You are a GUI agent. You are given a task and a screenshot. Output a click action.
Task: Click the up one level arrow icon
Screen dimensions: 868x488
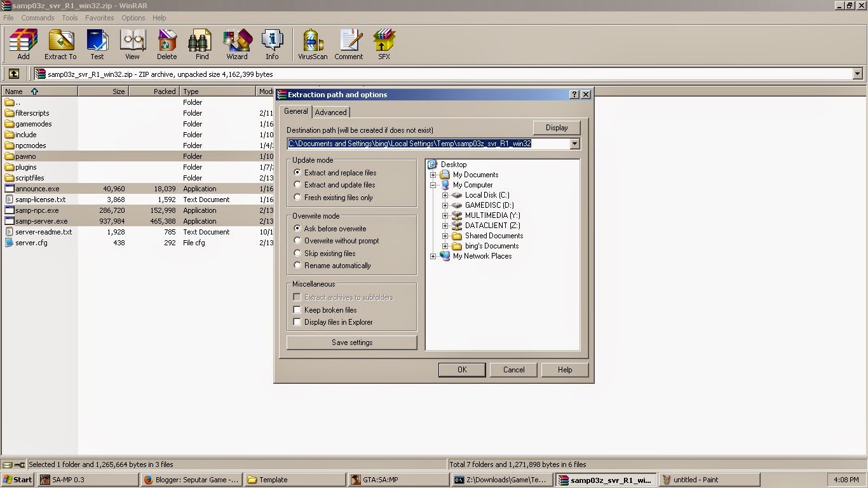click(14, 74)
